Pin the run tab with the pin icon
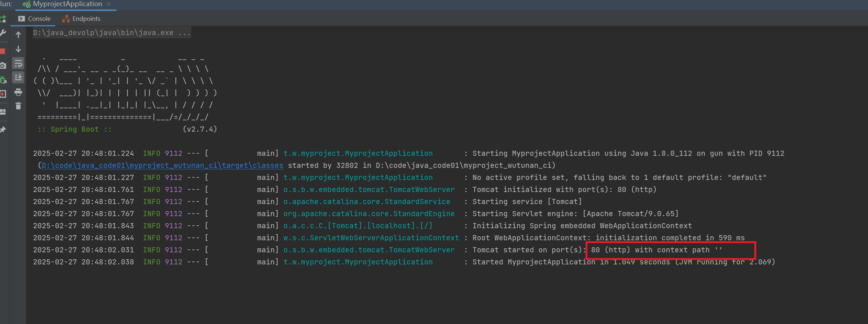This screenshot has width=868, height=324. (x=3, y=129)
